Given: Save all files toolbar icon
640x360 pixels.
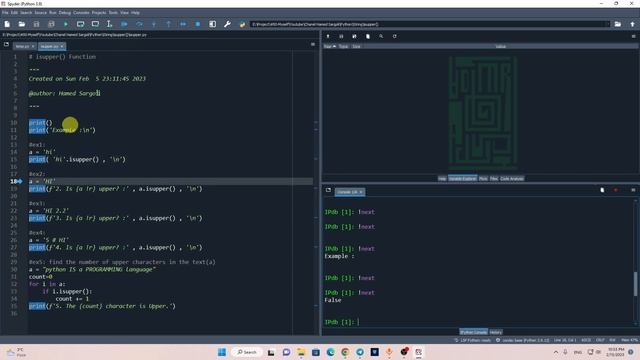Looking at the screenshot, I should [x=51, y=24].
